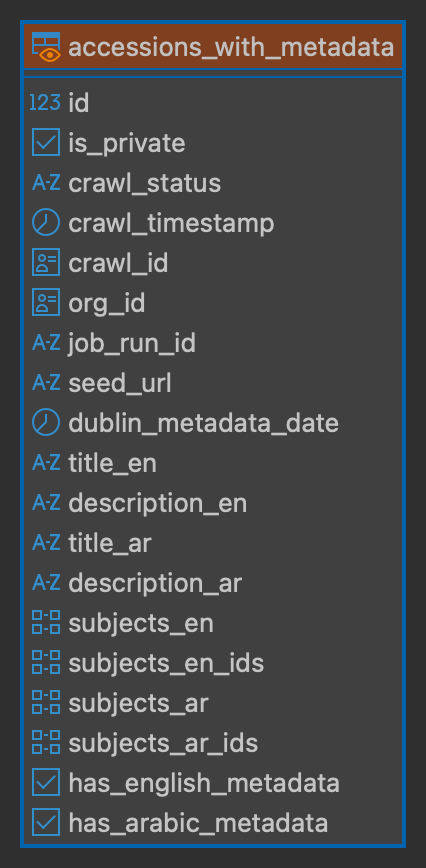This screenshot has height=868, width=426.
Task: Click the boolean icon next to is_private
Action: click(x=46, y=143)
